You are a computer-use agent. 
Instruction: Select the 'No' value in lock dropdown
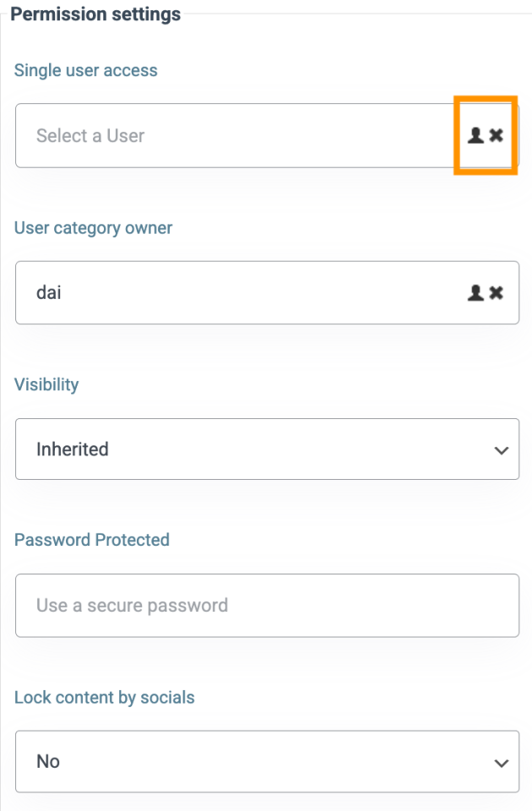(48, 762)
